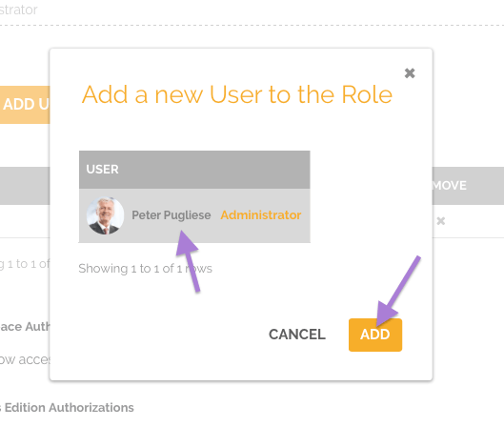Viewport: 504px width, 427px height.
Task: Click the truncated ow acces text at left
Action: click(25, 359)
